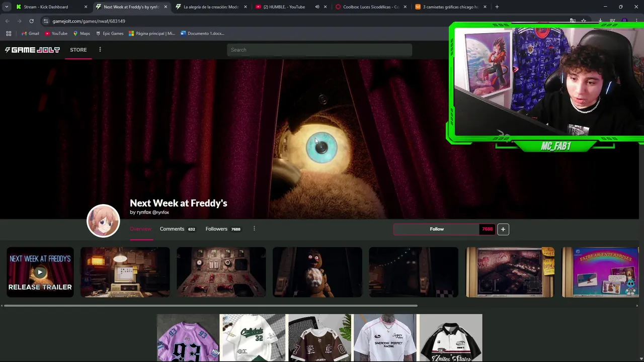Close the La alegría de la creación tab
This screenshot has height=362, width=644.
coord(246,7)
